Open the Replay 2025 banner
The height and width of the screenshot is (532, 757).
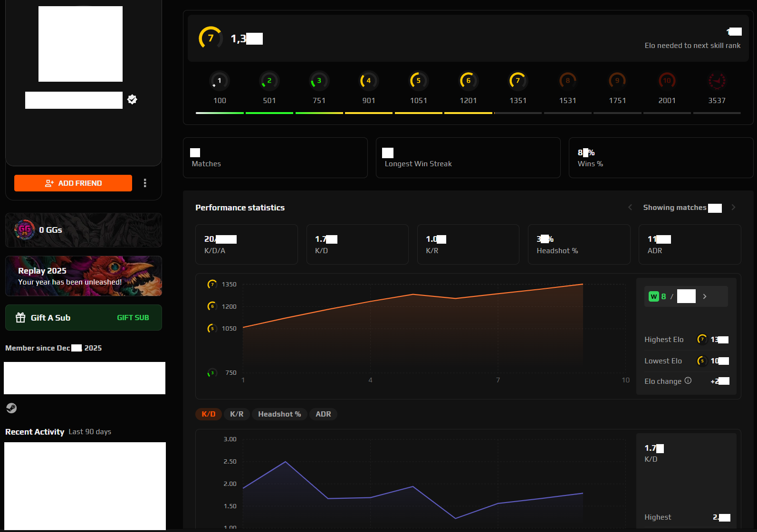coord(84,276)
